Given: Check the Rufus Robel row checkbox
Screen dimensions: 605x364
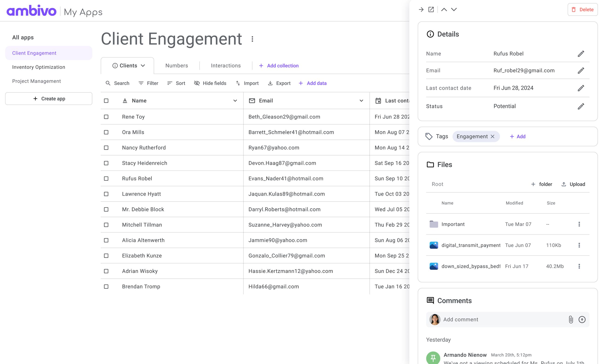Looking at the screenshot, I should [106, 178].
